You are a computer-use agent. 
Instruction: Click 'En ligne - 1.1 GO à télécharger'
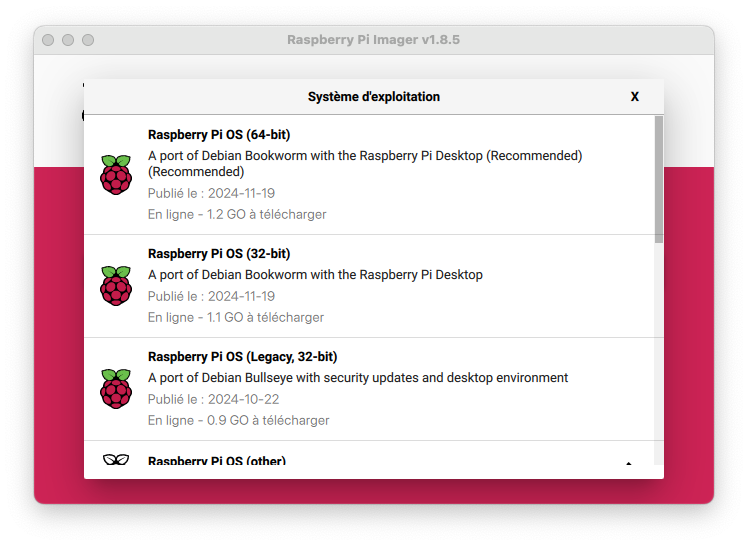tap(236, 318)
